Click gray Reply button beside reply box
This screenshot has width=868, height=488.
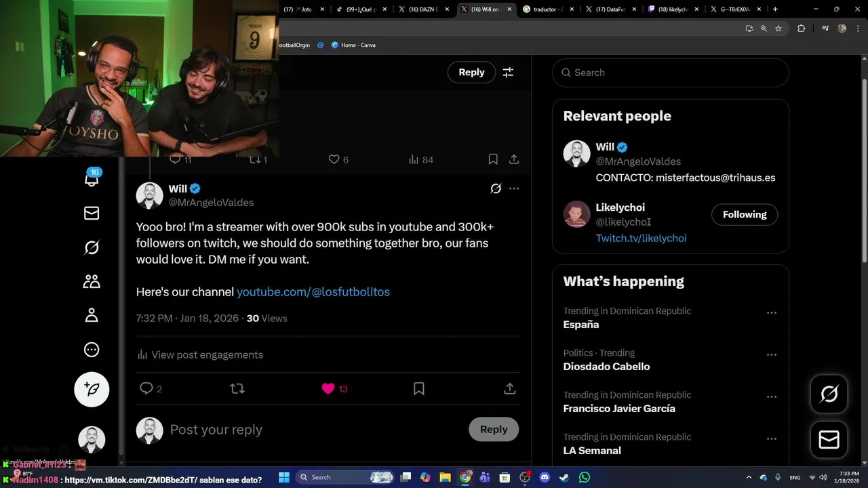coord(494,429)
